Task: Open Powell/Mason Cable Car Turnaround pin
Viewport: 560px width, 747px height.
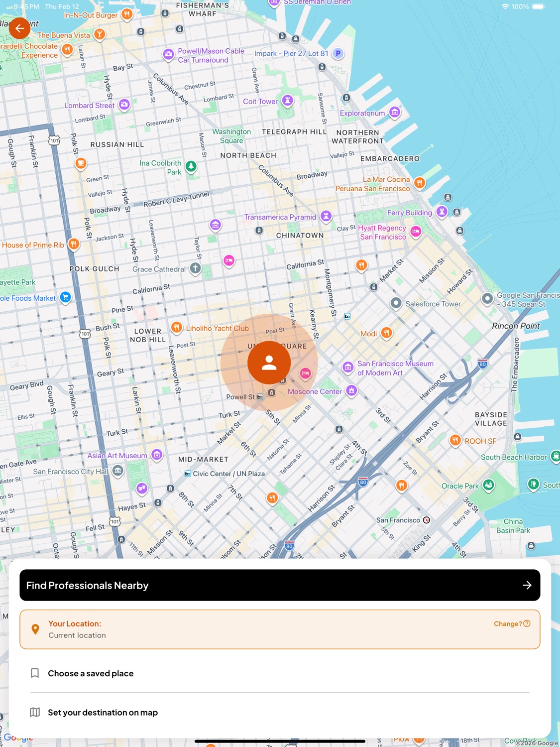Action: coord(169,54)
